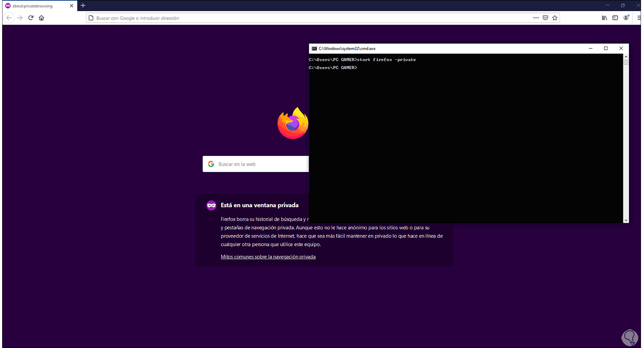The image size is (644, 348).
Task: Open the Firefox home page
Action: 41,18
